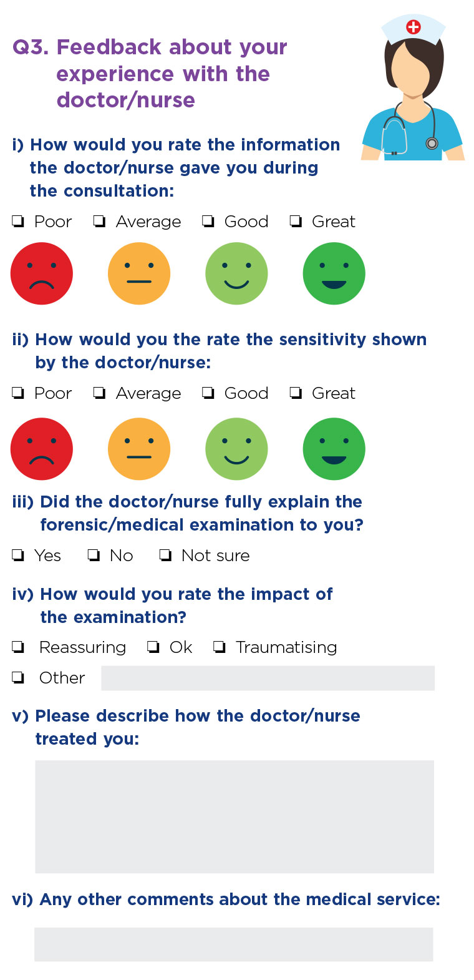
Task: Check 'Poor' for information given during consultation
Action: click(18, 222)
